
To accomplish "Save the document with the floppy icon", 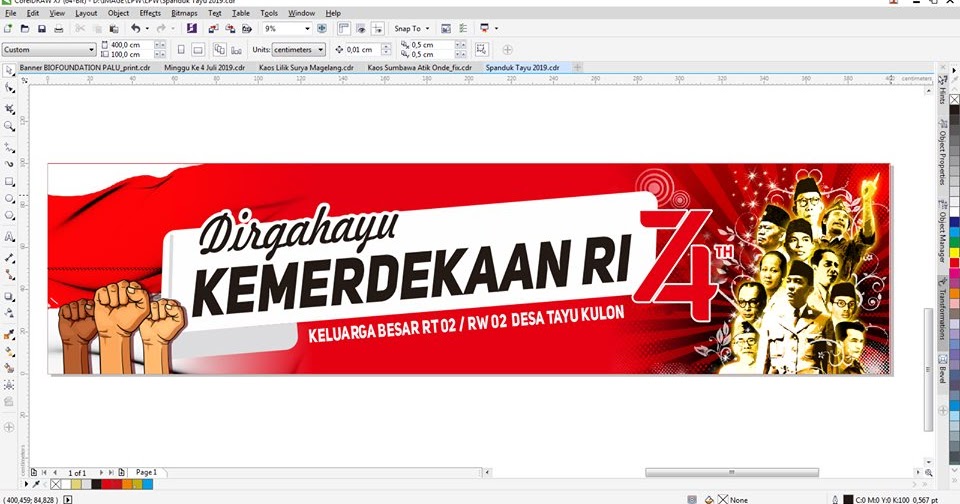I will (x=42, y=28).
